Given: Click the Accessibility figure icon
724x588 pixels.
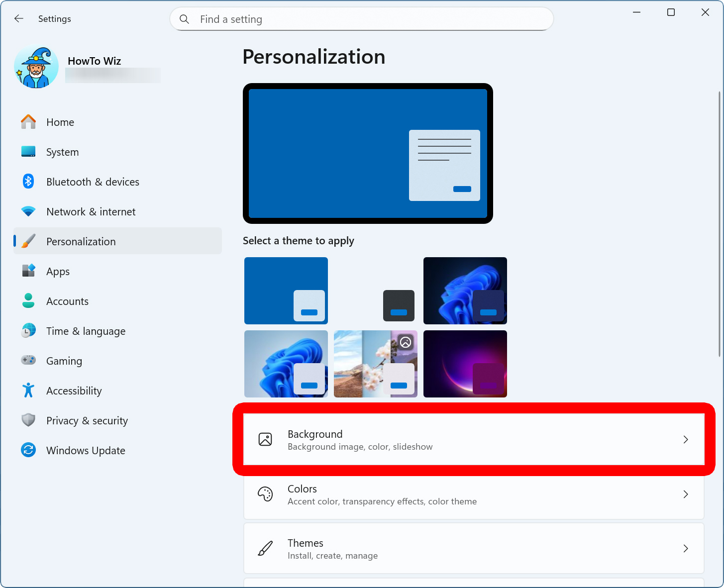Looking at the screenshot, I should (x=28, y=390).
